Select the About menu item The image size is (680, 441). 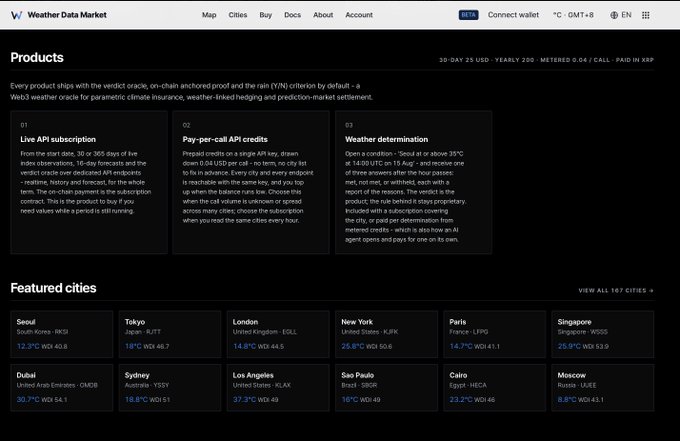[x=323, y=15]
